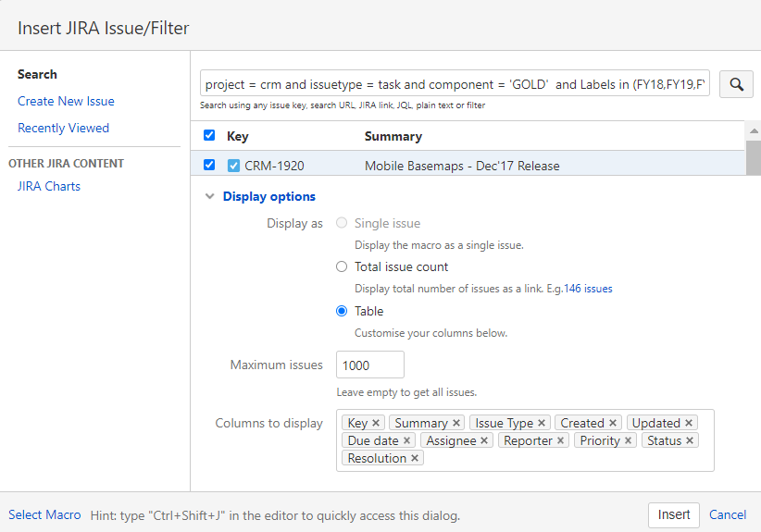Click the CRM-1920 issue key
This screenshot has height=532, width=761.
[x=274, y=166]
